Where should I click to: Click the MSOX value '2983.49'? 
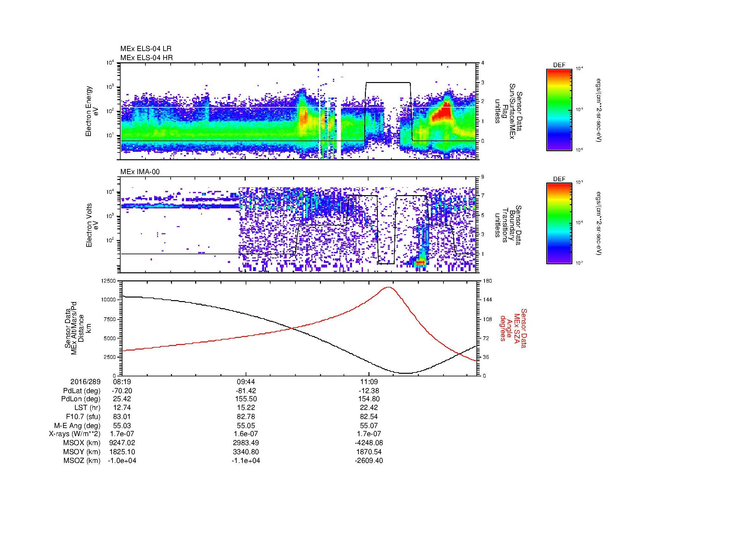pyautogui.click(x=246, y=443)
